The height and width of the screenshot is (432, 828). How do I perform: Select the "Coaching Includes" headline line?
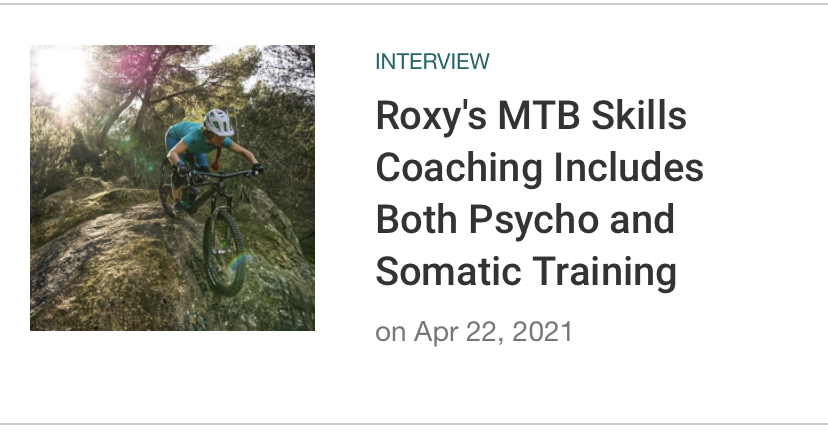539,168
